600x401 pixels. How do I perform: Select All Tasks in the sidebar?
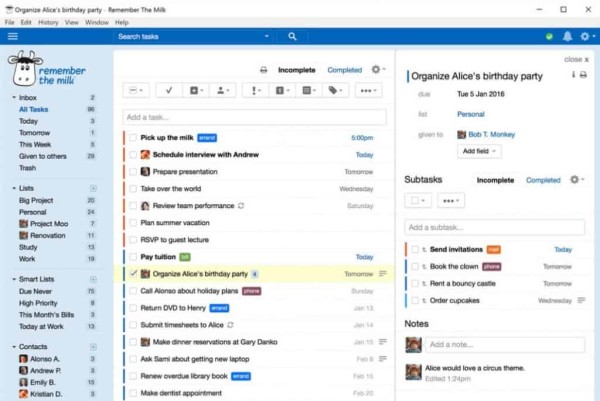coord(34,109)
